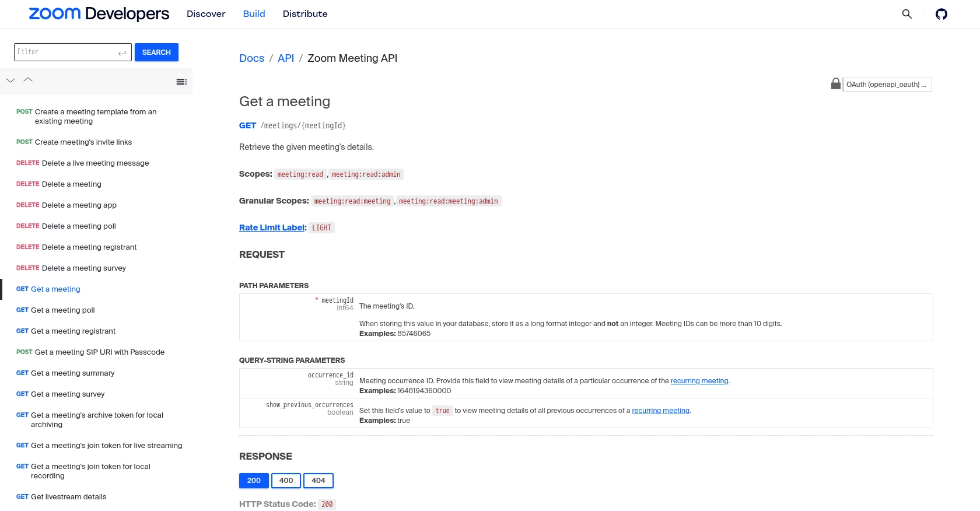This screenshot has width=980, height=511.
Task: Click the meeting:read:meeting:admin granular scope
Action: click(x=449, y=201)
